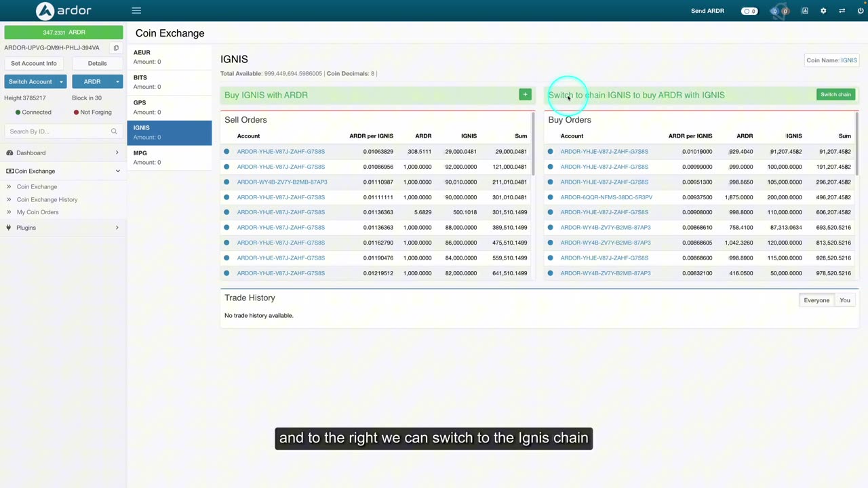Expand the Plugins sidebar section
868x488 pixels.
pos(117,228)
